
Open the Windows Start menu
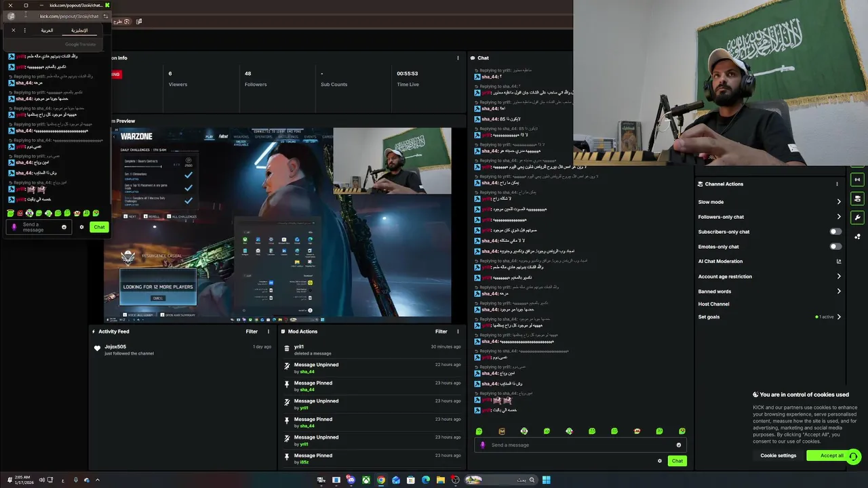click(x=546, y=480)
